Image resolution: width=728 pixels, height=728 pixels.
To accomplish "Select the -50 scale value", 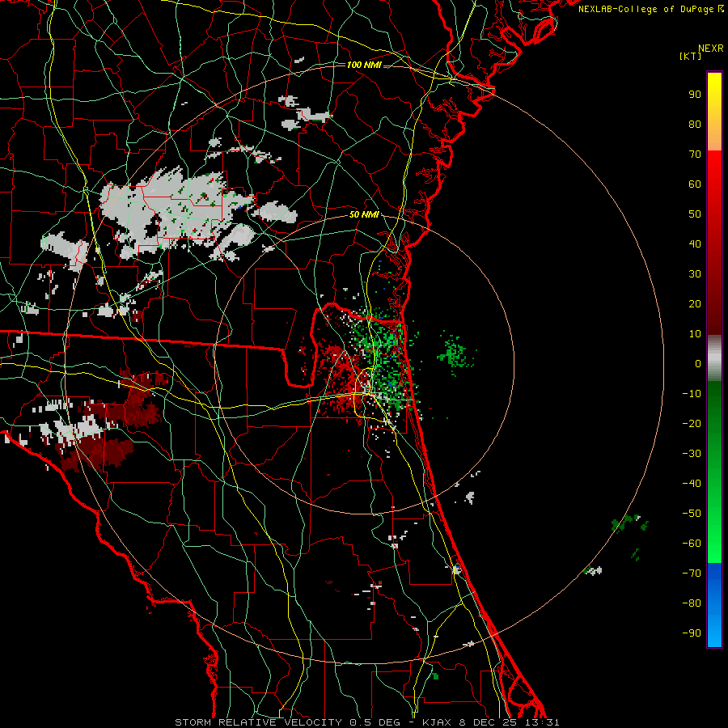I will [692, 514].
